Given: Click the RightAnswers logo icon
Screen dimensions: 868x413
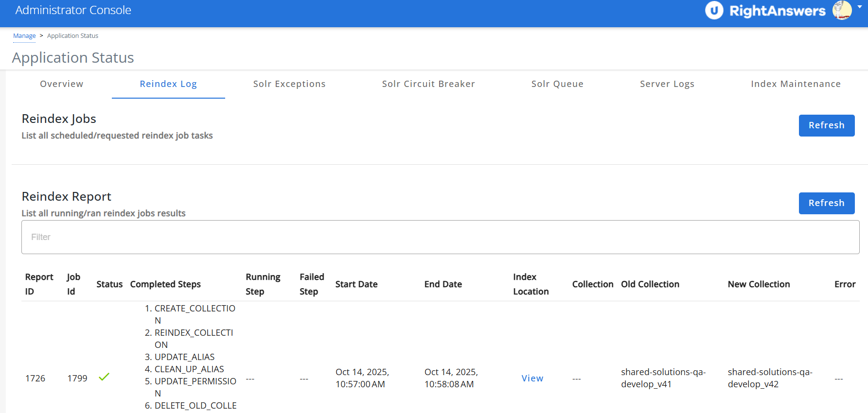Looking at the screenshot, I should click(714, 10).
